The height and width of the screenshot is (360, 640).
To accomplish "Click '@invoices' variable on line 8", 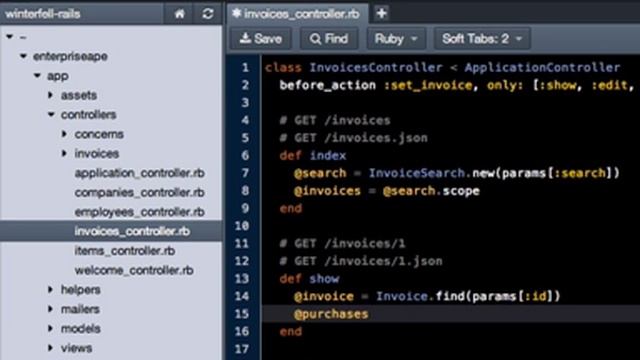I will coord(327,191).
